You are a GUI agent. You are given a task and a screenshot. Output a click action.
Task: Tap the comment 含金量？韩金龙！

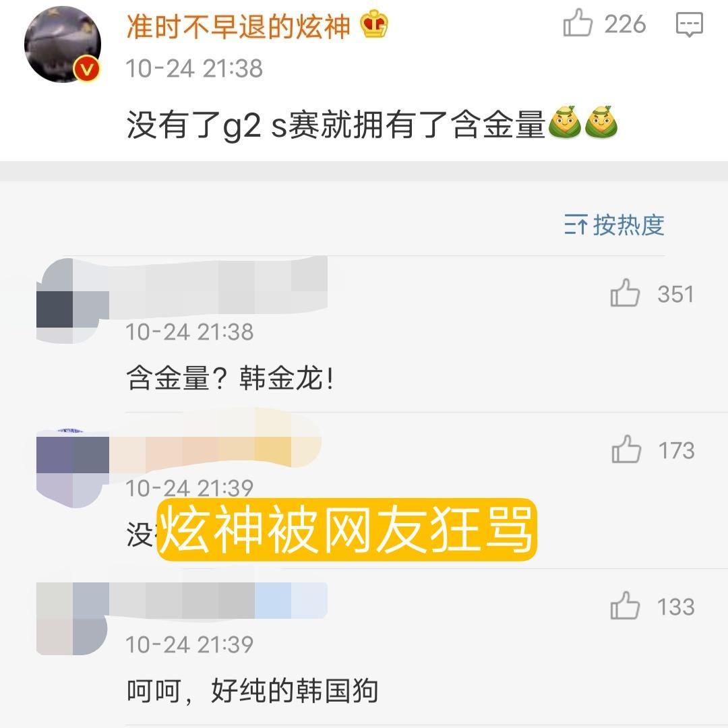(231, 378)
